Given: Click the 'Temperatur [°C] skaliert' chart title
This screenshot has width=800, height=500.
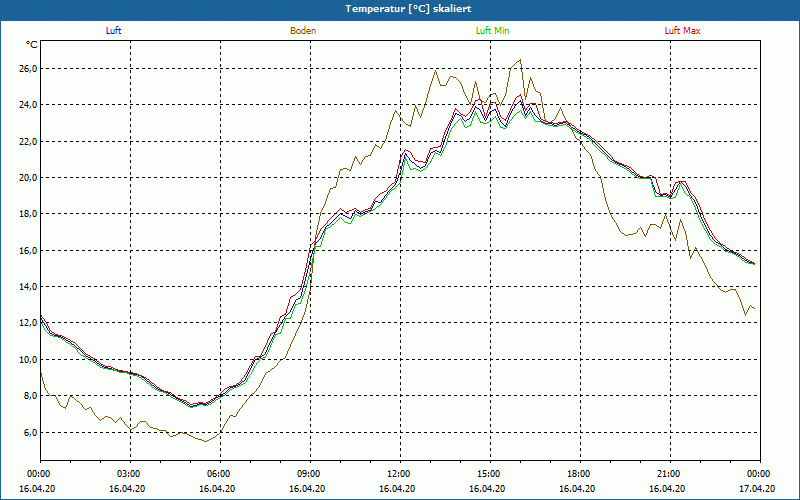Looking at the screenshot, I should click(408, 9).
